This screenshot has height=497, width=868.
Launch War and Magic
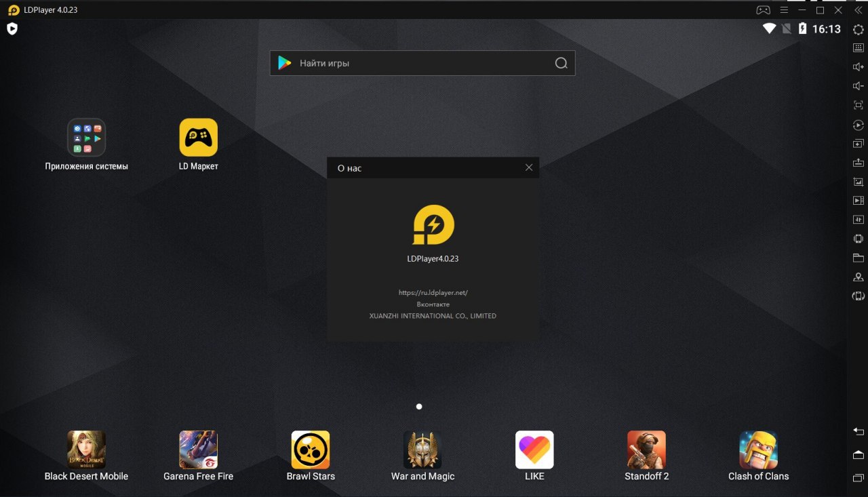pos(422,456)
